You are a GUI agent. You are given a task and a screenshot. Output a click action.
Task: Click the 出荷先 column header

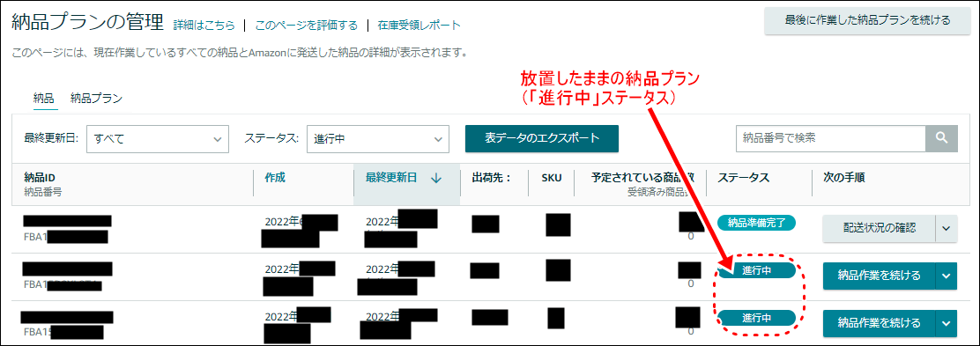coord(491,177)
